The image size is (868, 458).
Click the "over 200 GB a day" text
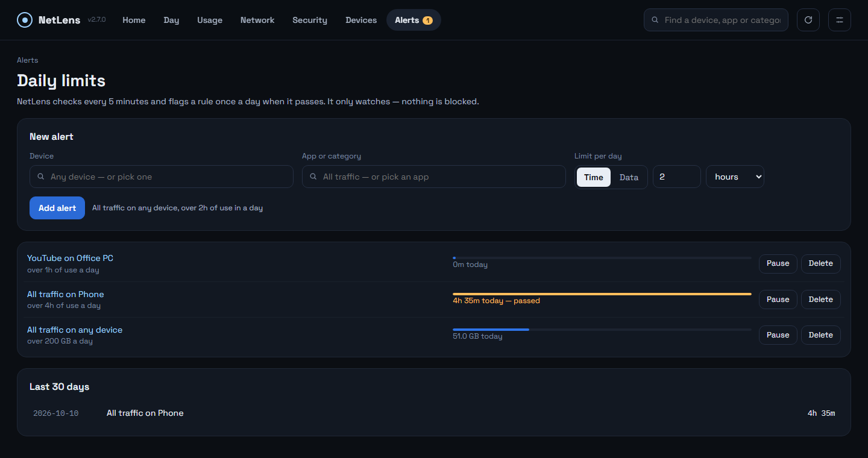[x=60, y=341]
